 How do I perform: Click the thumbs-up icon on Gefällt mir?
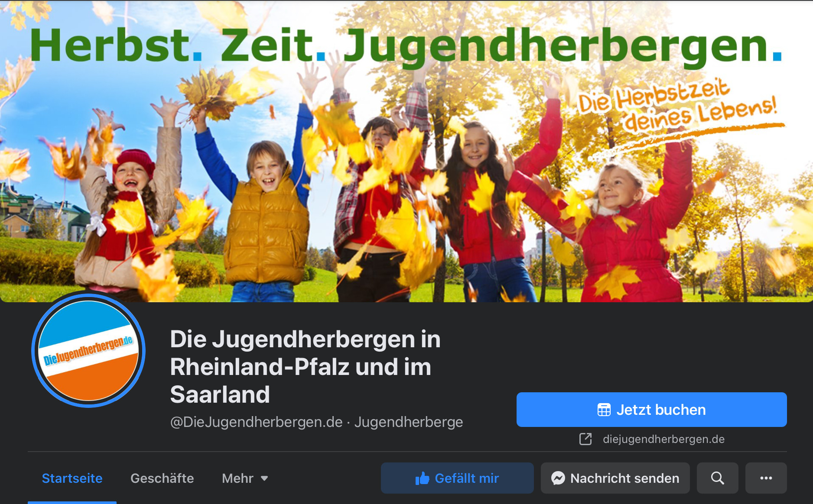click(422, 478)
